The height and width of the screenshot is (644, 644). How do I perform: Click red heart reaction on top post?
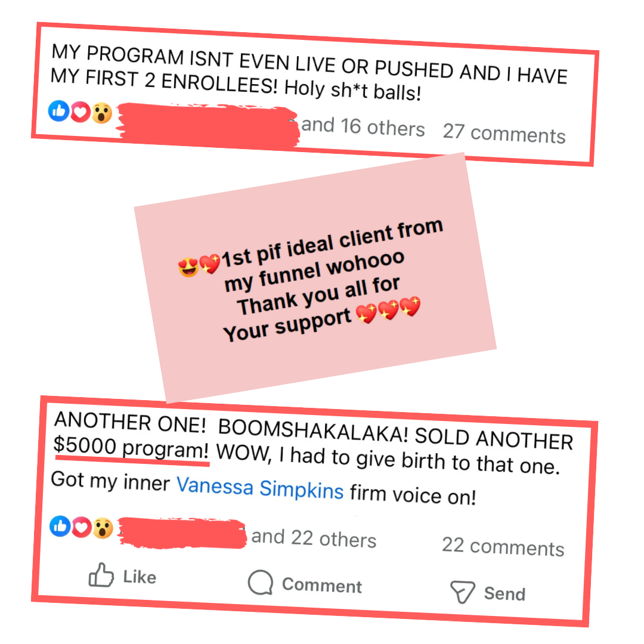[x=80, y=112]
